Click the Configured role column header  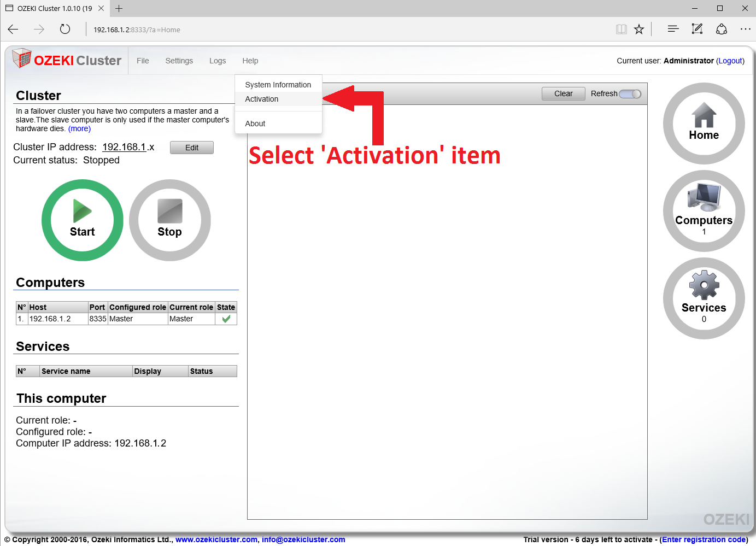(x=138, y=307)
